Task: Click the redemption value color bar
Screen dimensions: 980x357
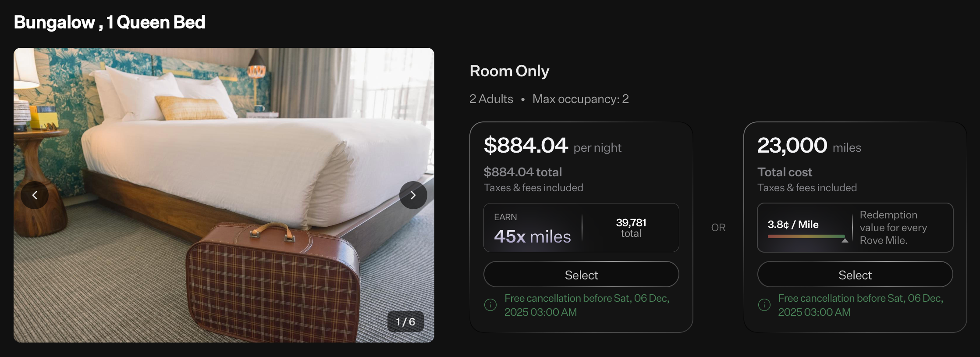Action: pyautogui.click(x=806, y=236)
